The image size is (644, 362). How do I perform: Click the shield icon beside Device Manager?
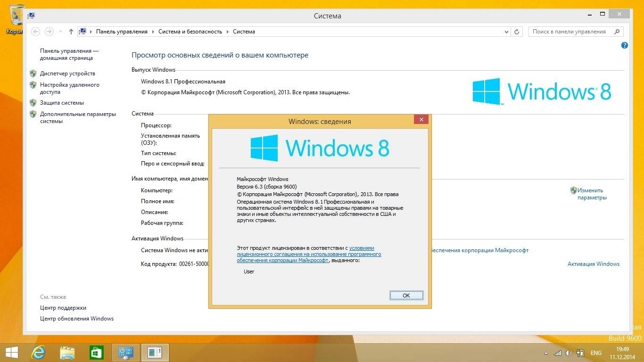point(33,74)
